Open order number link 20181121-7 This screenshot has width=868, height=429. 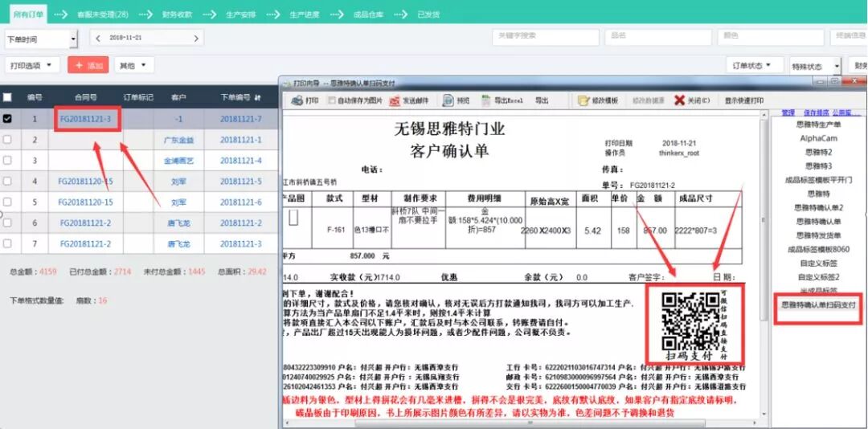pyautogui.click(x=241, y=118)
